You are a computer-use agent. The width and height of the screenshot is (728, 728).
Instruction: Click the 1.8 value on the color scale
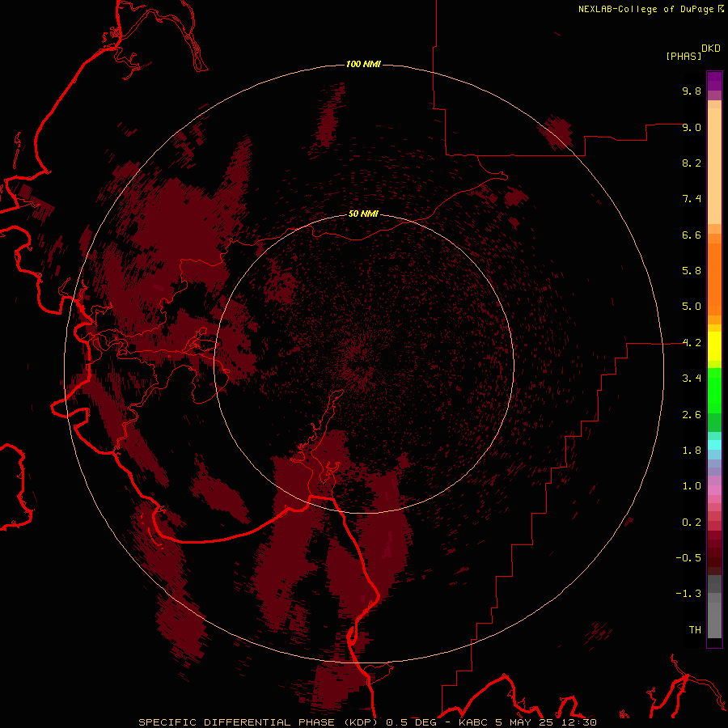pos(692,451)
